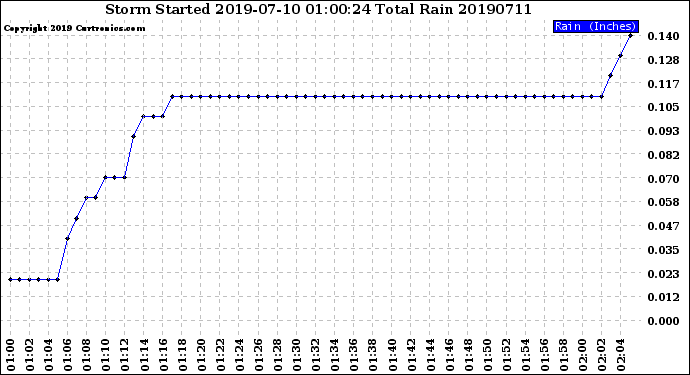Viewport: 690px width, 375px height.
Task: Click the 01:16 x-axis time label
Action: pyautogui.click(x=163, y=355)
